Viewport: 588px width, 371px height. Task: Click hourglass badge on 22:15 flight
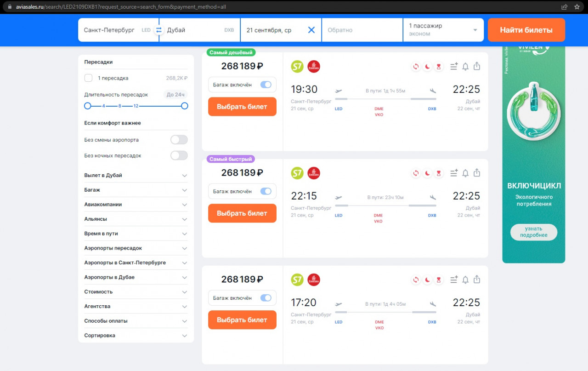439,173
